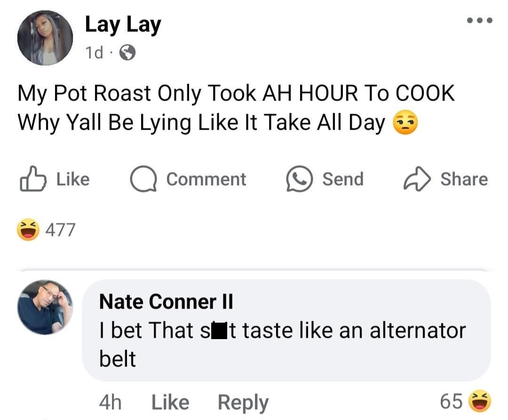Click the 4h comment timestamp
This screenshot has width=508, height=420.
click(111, 402)
